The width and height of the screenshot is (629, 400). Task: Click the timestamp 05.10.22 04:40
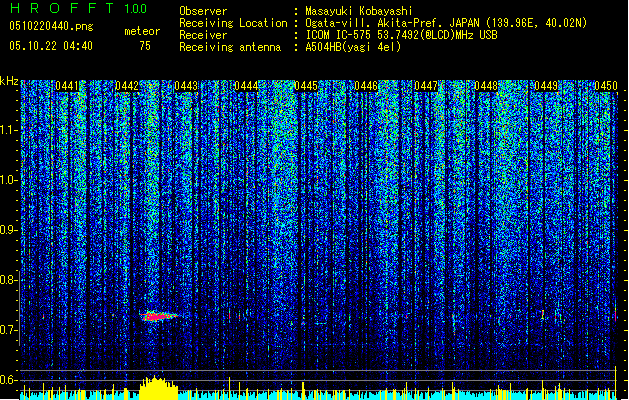point(51,46)
